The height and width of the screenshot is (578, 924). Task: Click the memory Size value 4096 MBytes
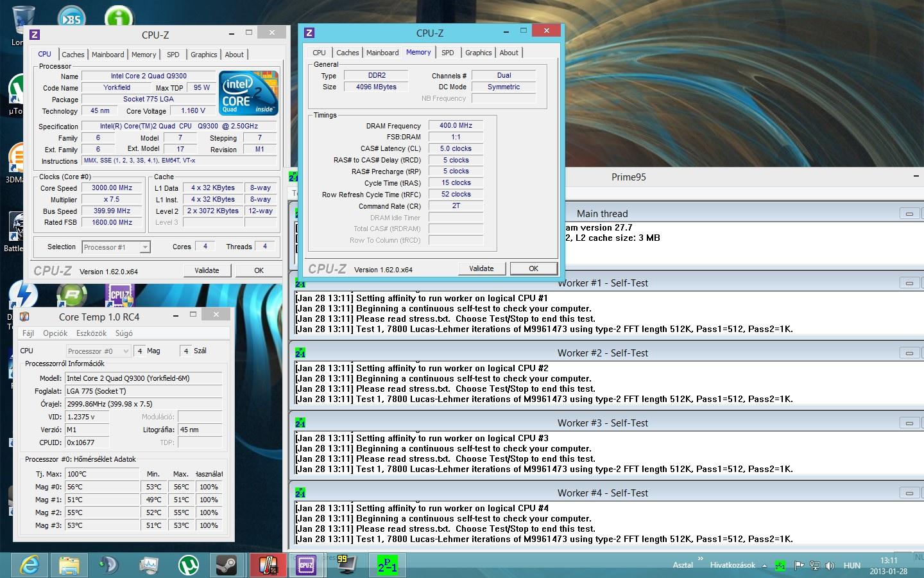pyautogui.click(x=376, y=87)
